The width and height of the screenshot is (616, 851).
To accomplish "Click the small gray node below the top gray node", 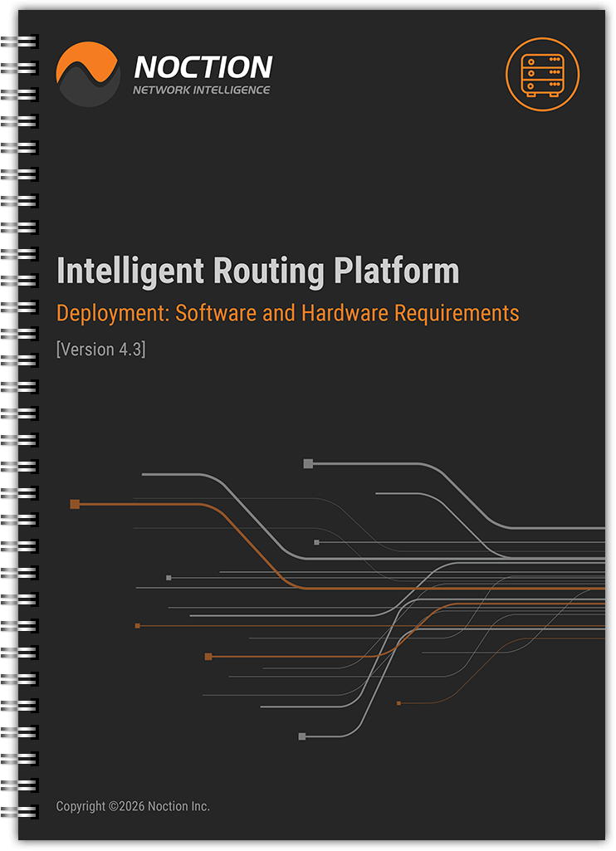I will coord(316,542).
